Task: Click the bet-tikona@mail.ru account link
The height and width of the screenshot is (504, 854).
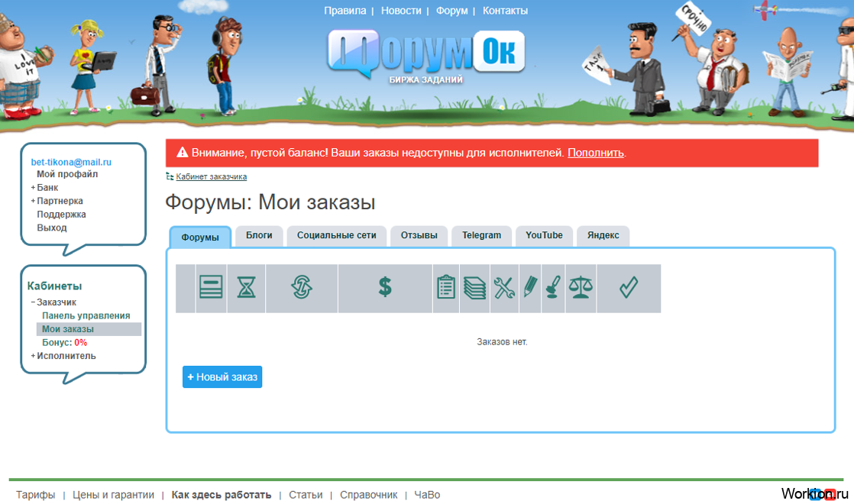Action: tap(71, 162)
